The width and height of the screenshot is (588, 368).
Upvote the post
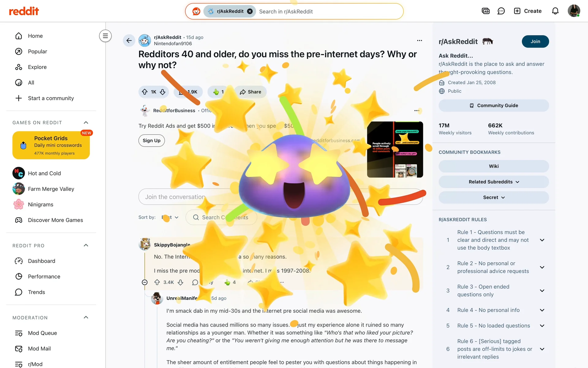[145, 92]
